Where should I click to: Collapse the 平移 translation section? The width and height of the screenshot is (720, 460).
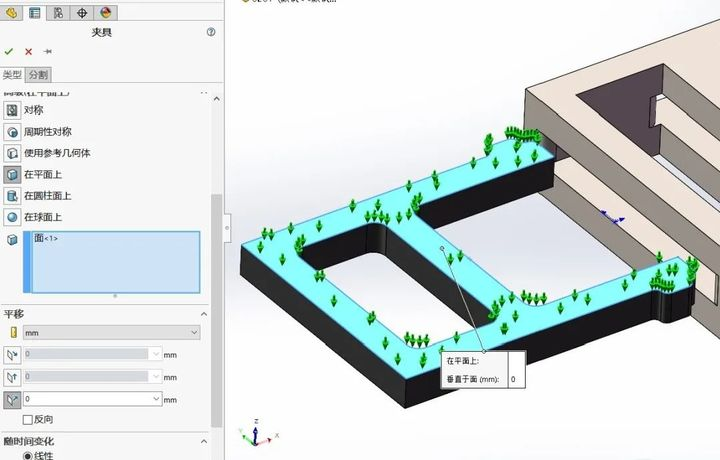tap(205, 314)
